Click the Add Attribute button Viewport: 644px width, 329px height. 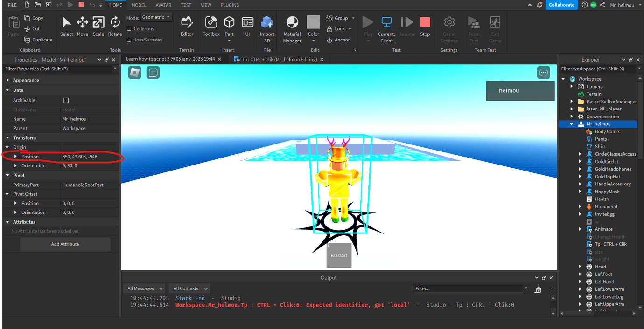65,244
